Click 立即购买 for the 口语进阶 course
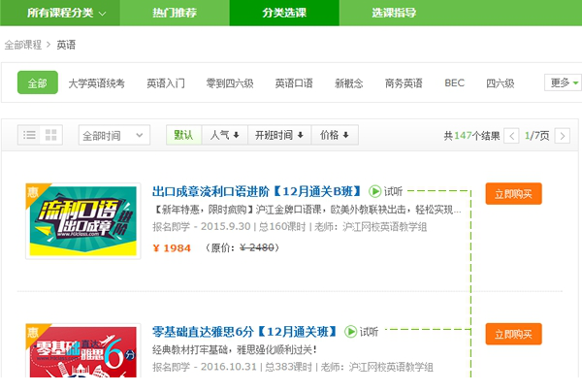 coord(513,194)
